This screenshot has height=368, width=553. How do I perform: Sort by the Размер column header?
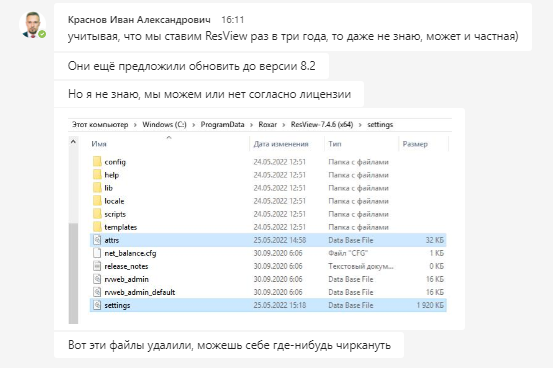tap(415, 144)
